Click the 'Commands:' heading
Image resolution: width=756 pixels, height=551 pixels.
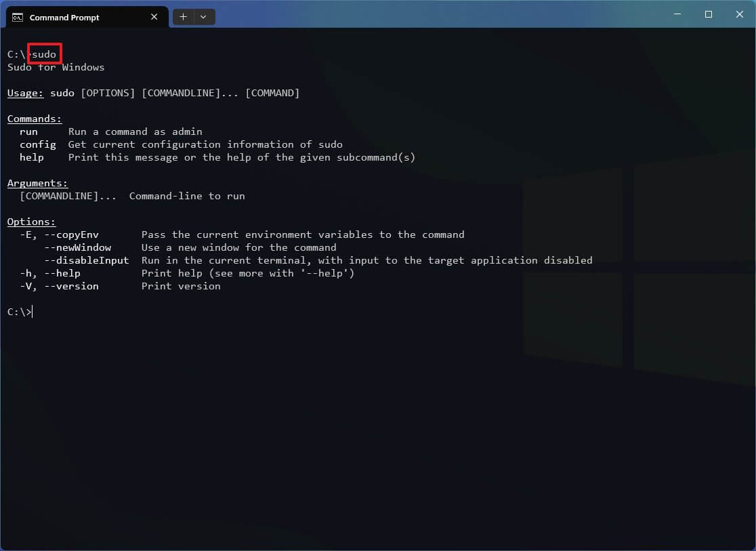35,119
